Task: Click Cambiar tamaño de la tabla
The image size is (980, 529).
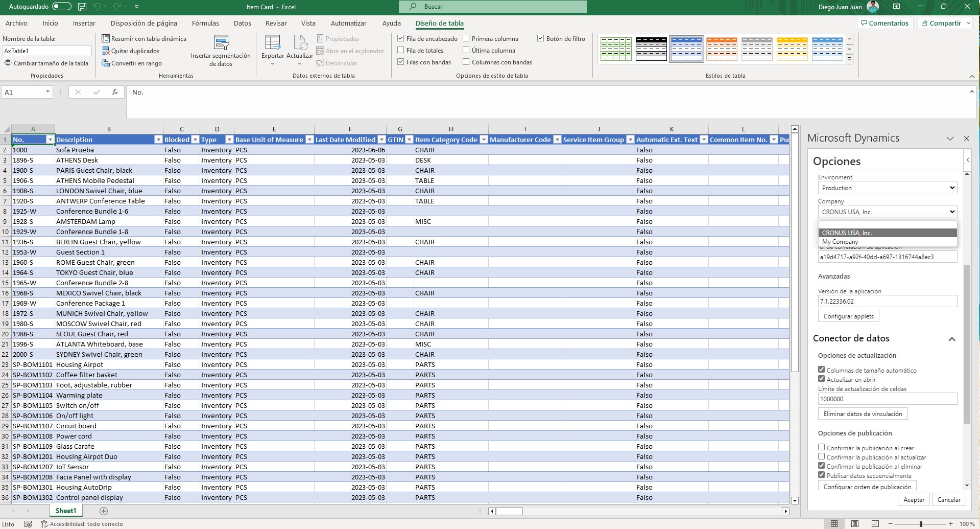Action: point(46,63)
